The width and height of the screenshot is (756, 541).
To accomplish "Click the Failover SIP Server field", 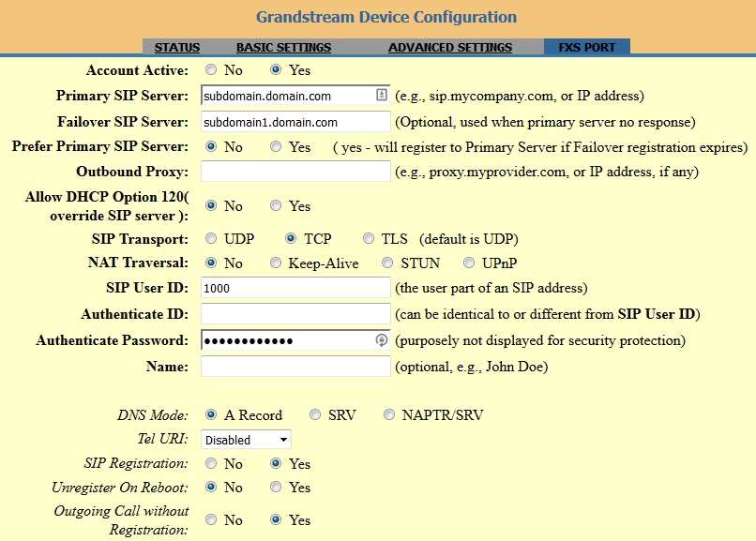I will pos(295,122).
